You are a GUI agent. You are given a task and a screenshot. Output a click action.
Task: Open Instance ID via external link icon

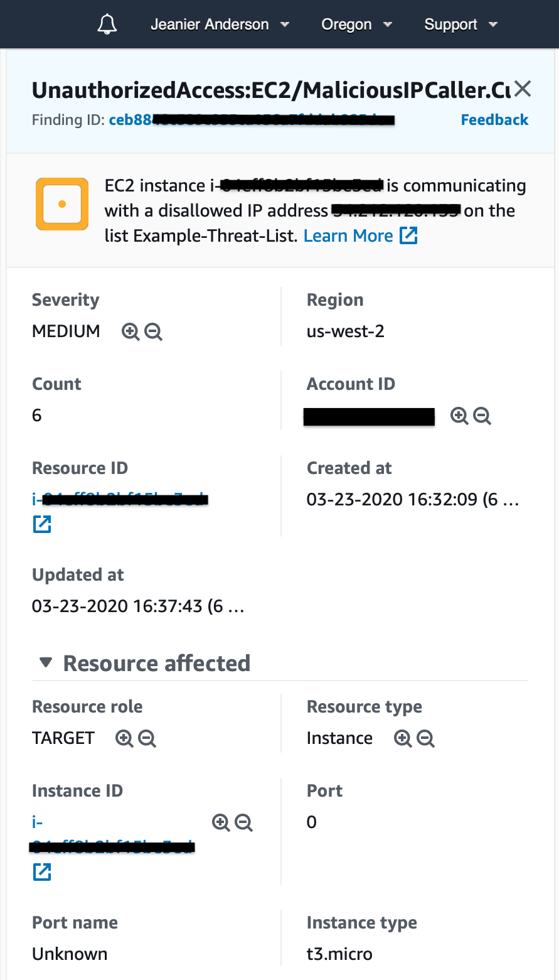coord(41,871)
